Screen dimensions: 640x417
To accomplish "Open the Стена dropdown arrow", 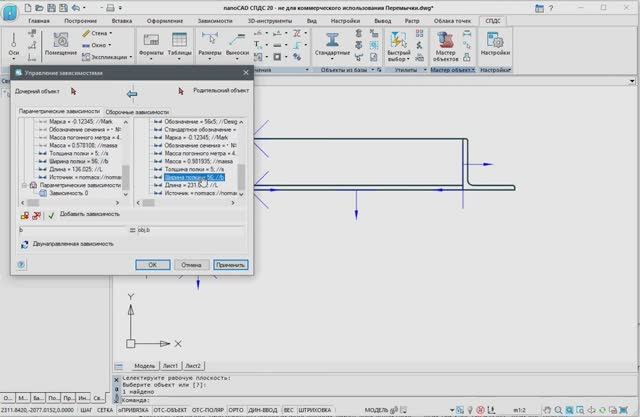I will pos(111,33).
